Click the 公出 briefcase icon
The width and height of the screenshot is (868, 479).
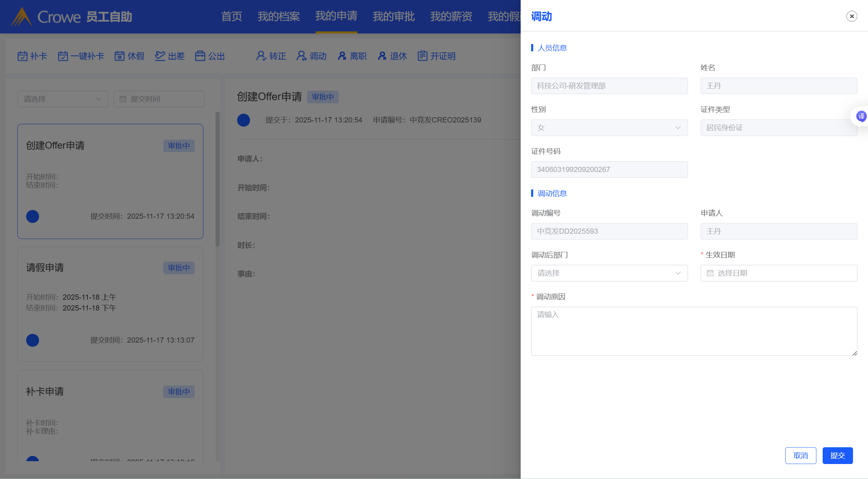click(x=200, y=56)
